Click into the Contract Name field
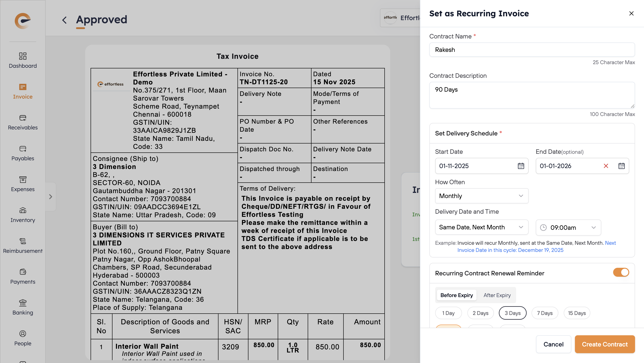Image resolution: width=644 pixels, height=363 pixels. [532, 50]
